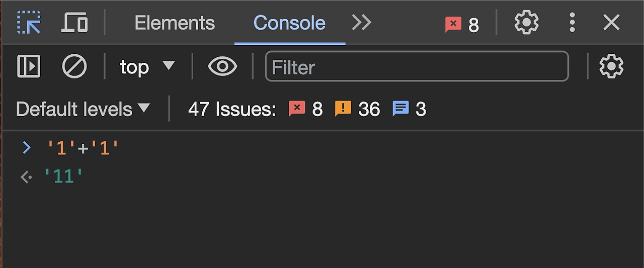Viewport: 644px width, 268px height.
Task: Toggle the console sidebar panel
Action: coord(29,66)
